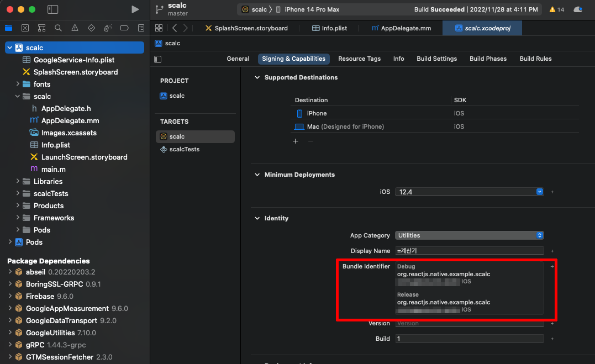The image size is (595, 364).
Task: Toggle the project and targets list sidebar
Action: tap(158, 59)
